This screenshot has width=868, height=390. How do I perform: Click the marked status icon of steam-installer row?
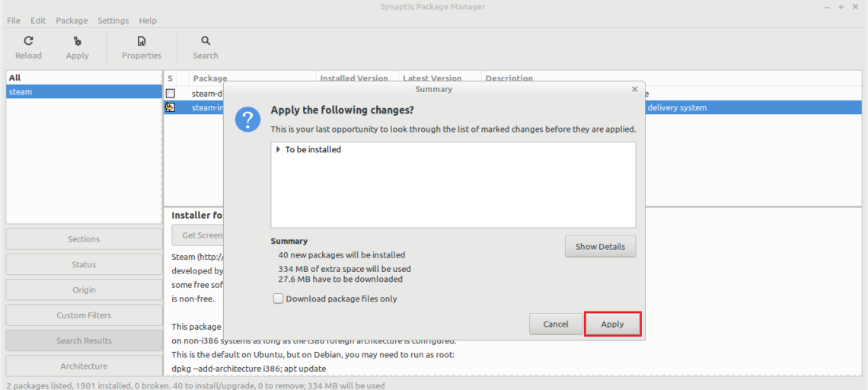(x=171, y=107)
